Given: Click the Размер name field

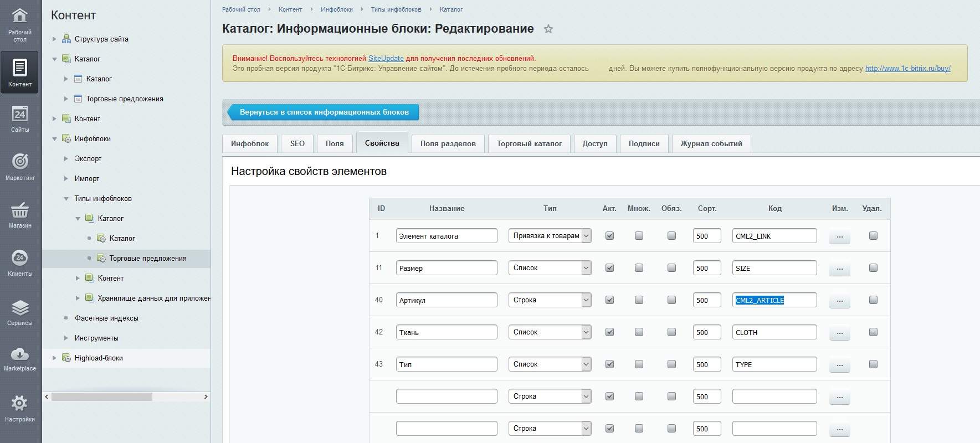Looking at the screenshot, I should (x=447, y=268).
